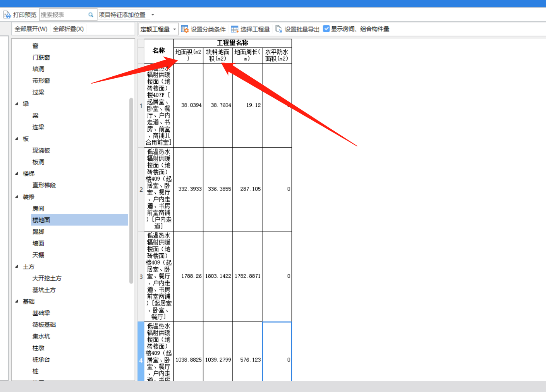This screenshot has height=392, width=546.
Task: Click 设置批量导出 button text
Action: pyautogui.click(x=302, y=29)
